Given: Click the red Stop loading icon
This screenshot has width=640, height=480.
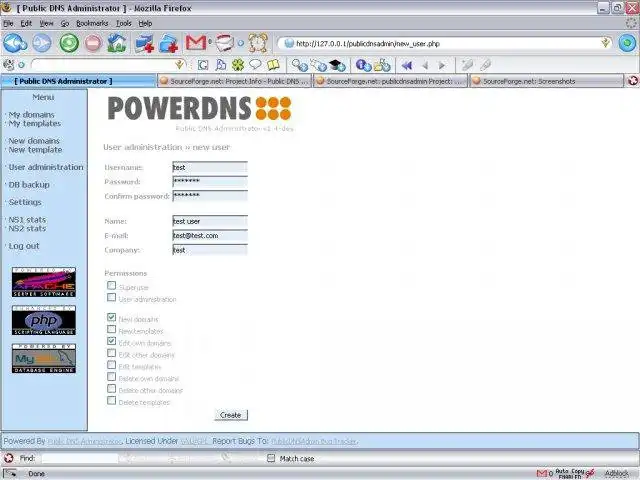Looking at the screenshot, I should (x=93, y=43).
